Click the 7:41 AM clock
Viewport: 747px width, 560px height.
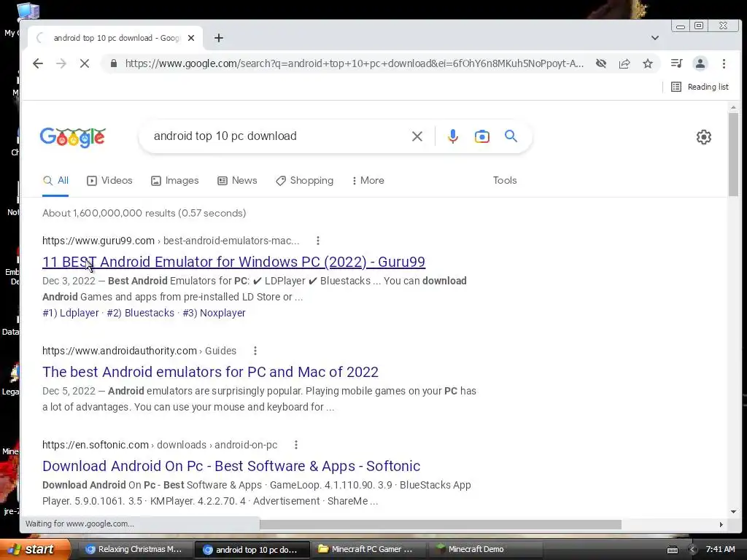720,550
